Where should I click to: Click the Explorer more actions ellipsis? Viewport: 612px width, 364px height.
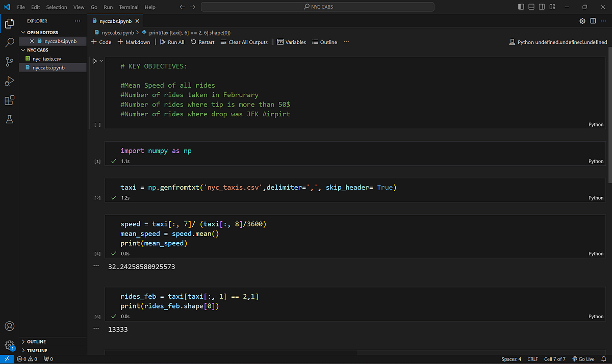point(77,21)
